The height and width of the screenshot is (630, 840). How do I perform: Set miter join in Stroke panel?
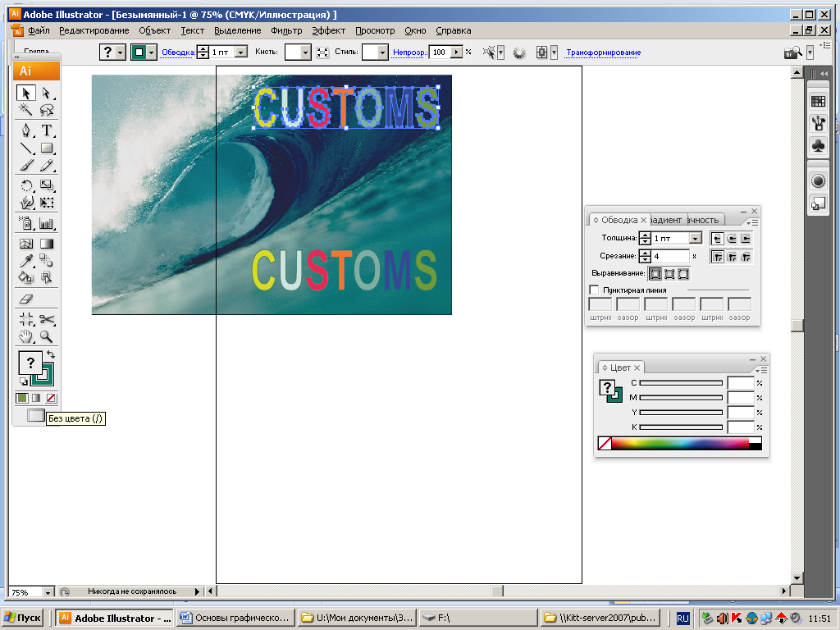pyautogui.click(x=717, y=257)
